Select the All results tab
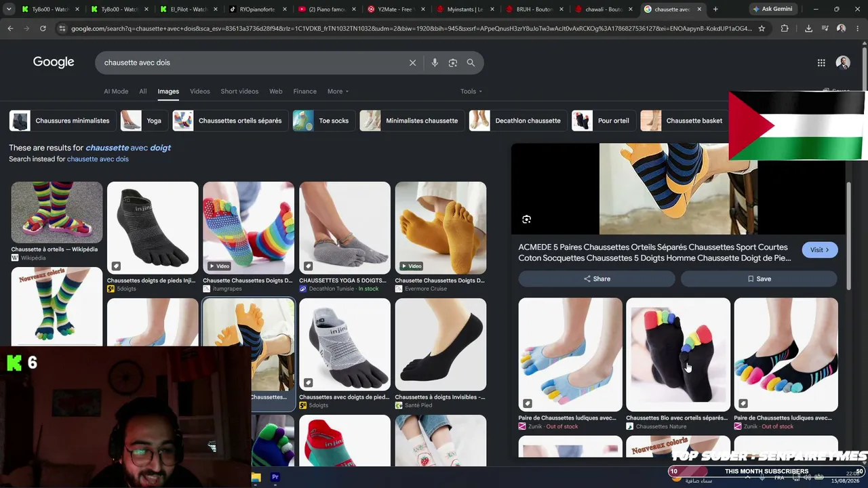 pos(143,91)
